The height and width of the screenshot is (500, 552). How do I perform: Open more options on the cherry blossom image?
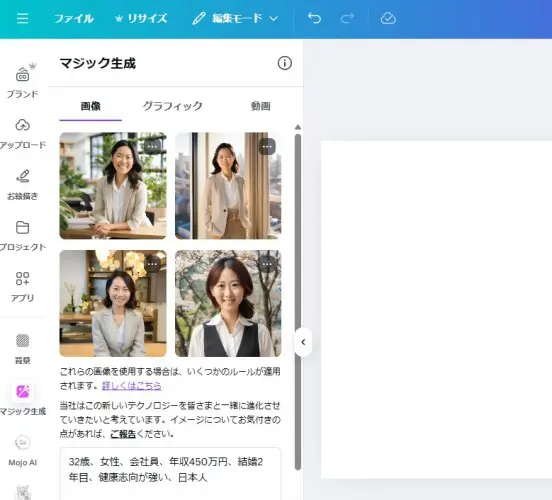[267, 264]
